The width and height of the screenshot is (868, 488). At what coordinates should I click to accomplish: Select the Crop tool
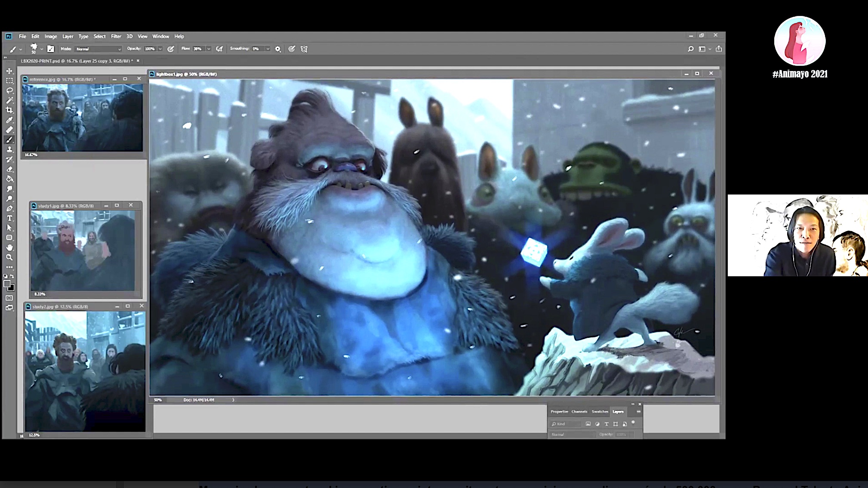[9, 110]
